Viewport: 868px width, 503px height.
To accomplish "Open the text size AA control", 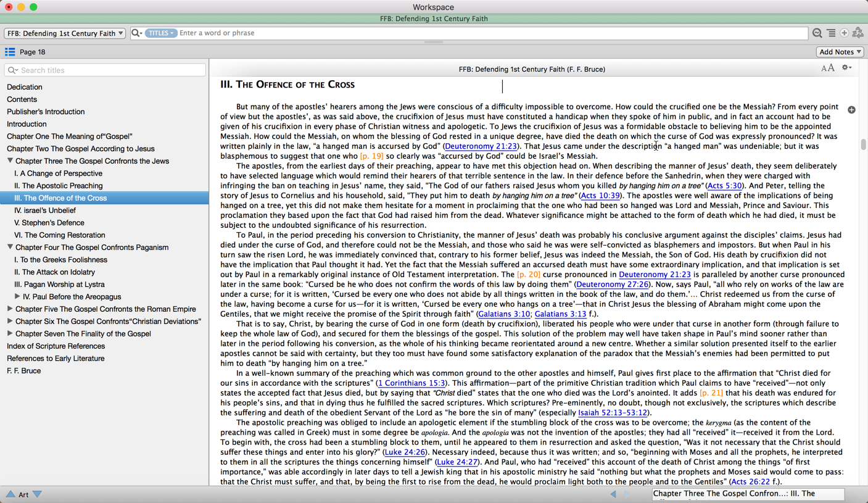I will point(828,69).
